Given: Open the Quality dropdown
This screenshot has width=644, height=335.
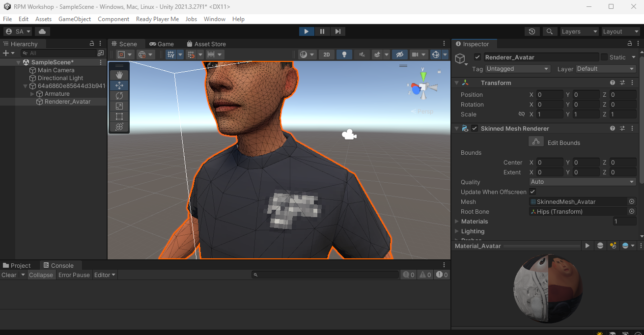Looking at the screenshot, I should [583, 182].
